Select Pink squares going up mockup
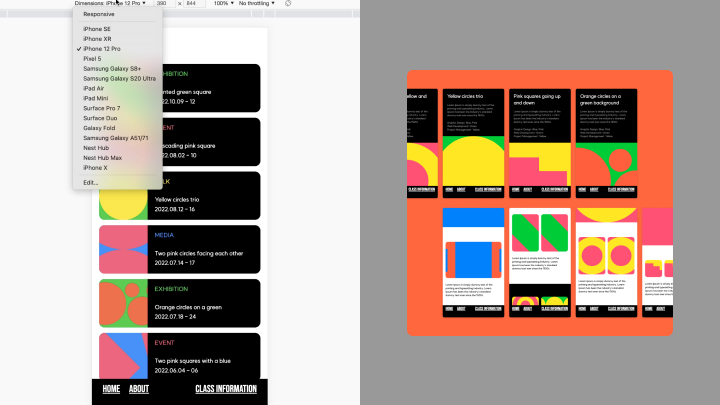 point(540,143)
